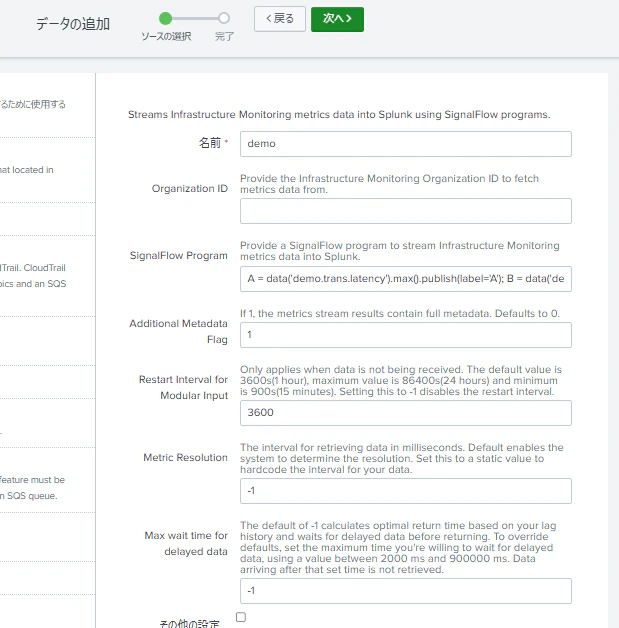This screenshot has height=628, width=619.
Task: Click the 'Metric Resolution' label
Action: (x=185, y=457)
